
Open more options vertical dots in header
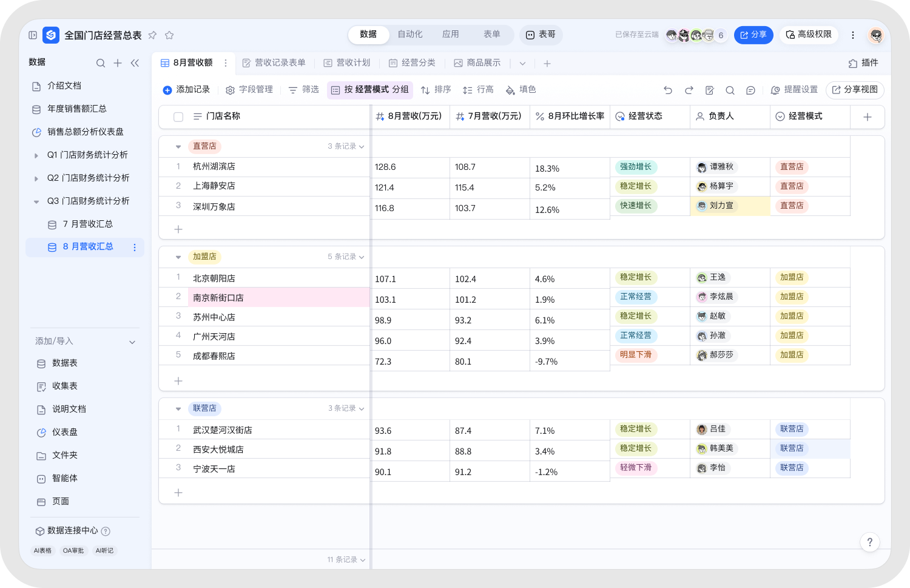[853, 35]
